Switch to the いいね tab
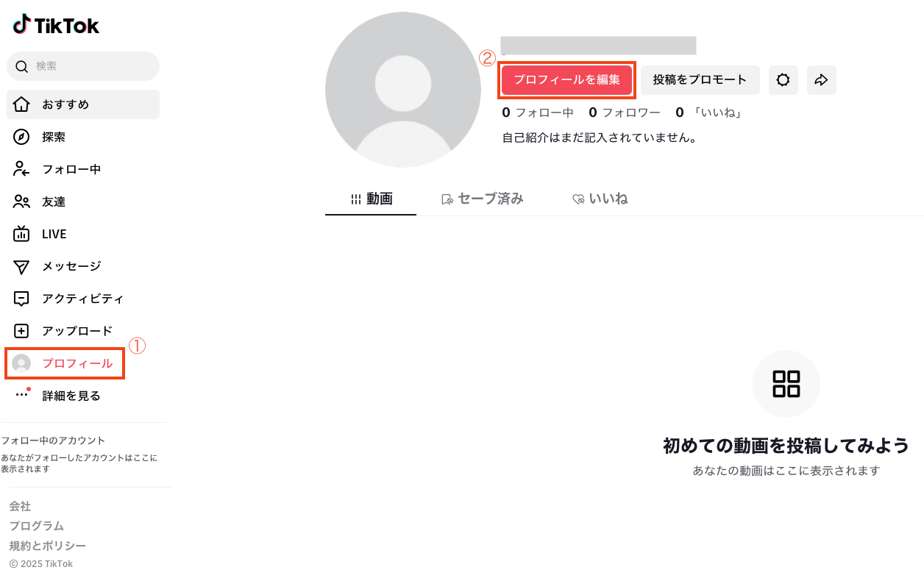 [600, 199]
